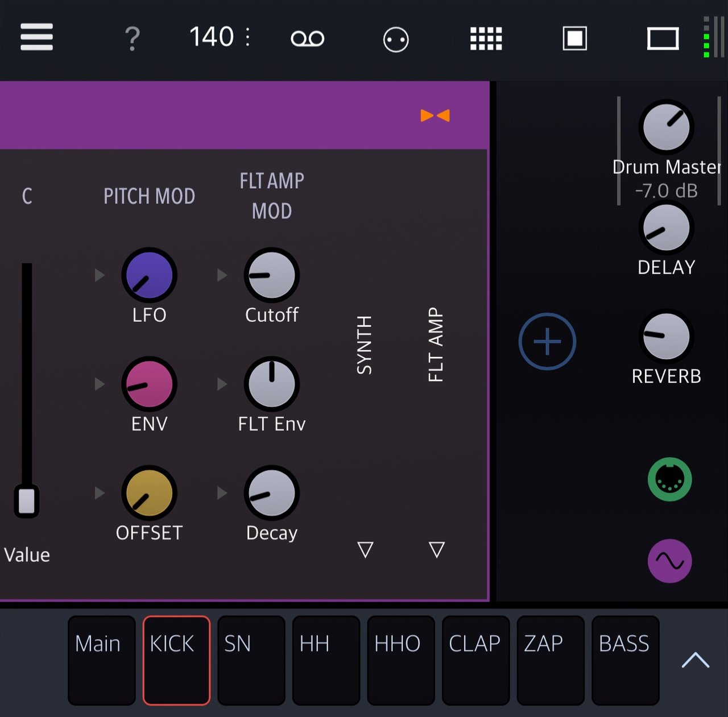This screenshot has width=728, height=717.
Task: Adjust the pitch mod LFO knob
Action: click(x=150, y=275)
